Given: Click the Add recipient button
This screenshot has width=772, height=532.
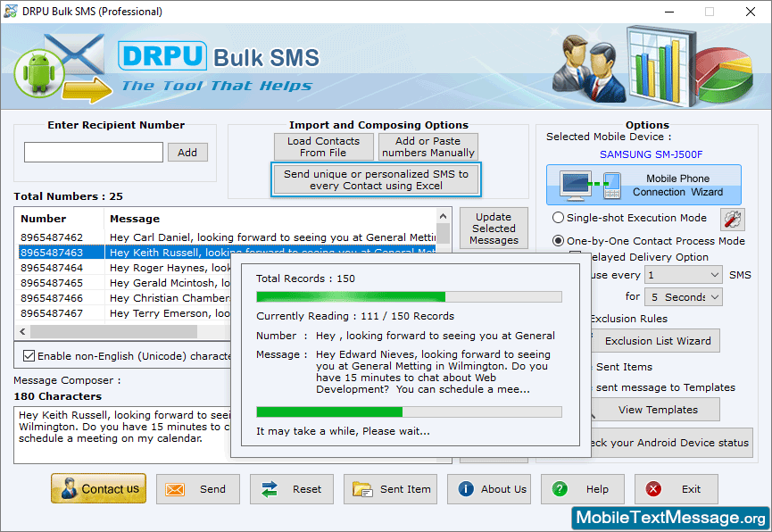Looking at the screenshot, I should [x=187, y=153].
